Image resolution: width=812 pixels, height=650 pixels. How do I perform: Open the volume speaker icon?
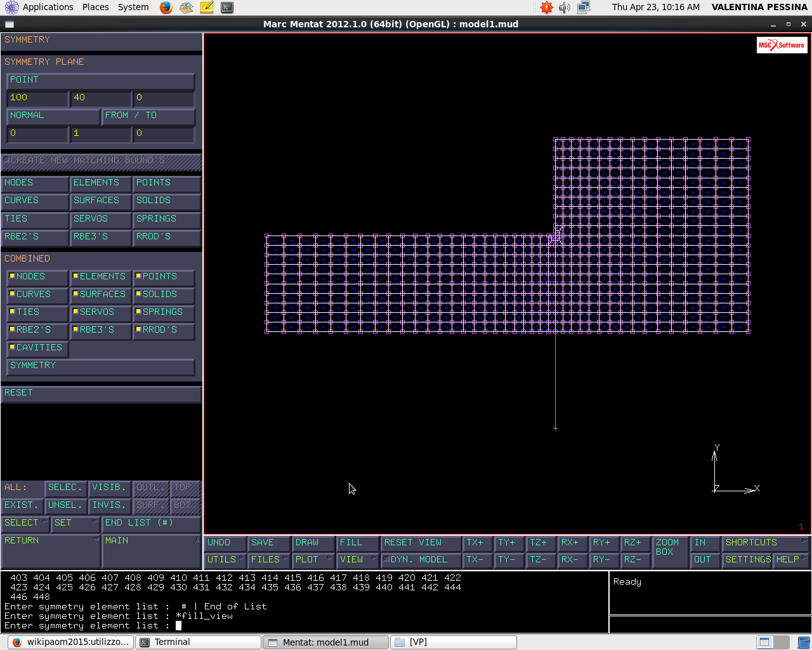[x=565, y=8]
